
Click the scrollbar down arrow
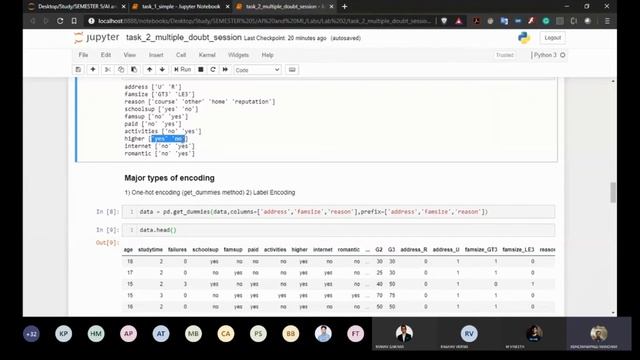point(613,313)
